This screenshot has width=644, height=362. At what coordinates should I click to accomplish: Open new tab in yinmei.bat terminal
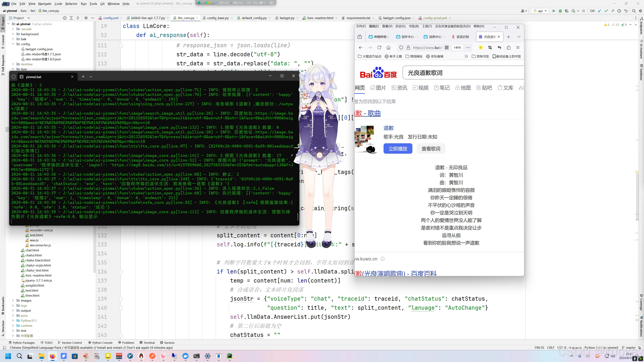coord(83,77)
